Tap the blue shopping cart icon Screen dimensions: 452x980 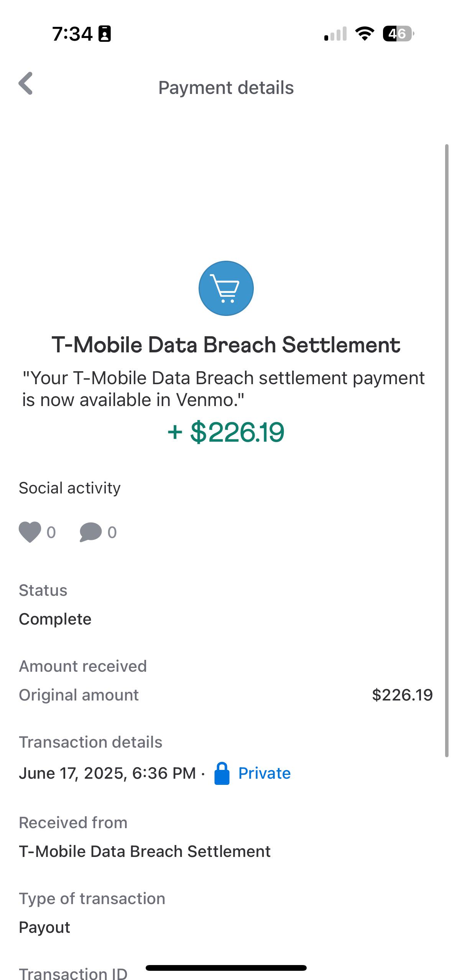[x=226, y=288]
